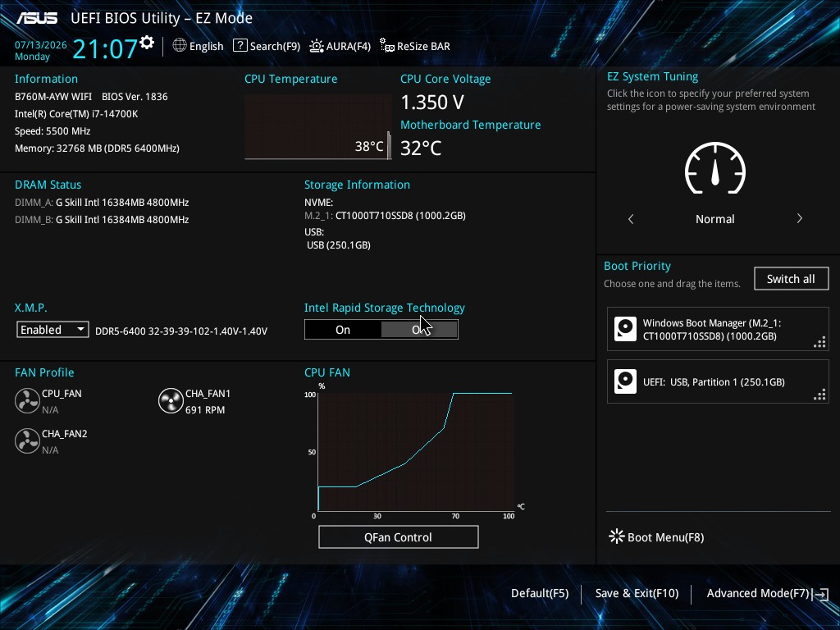Click the CPU Temperature graph
This screenshot has height=630, width=840.
point(317,127)
